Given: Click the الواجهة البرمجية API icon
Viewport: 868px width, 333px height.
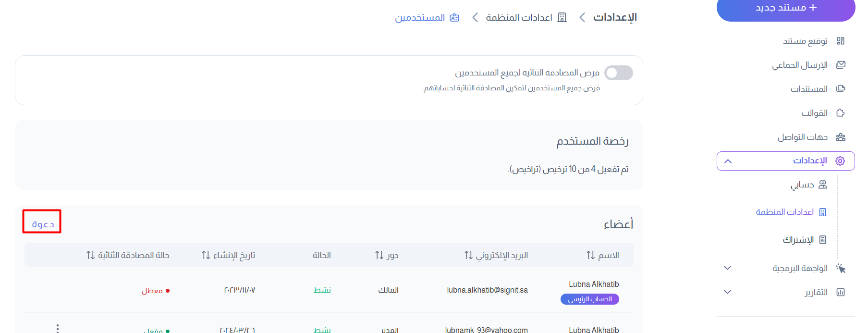Looking at the screenshot, I should click(841, 268).
